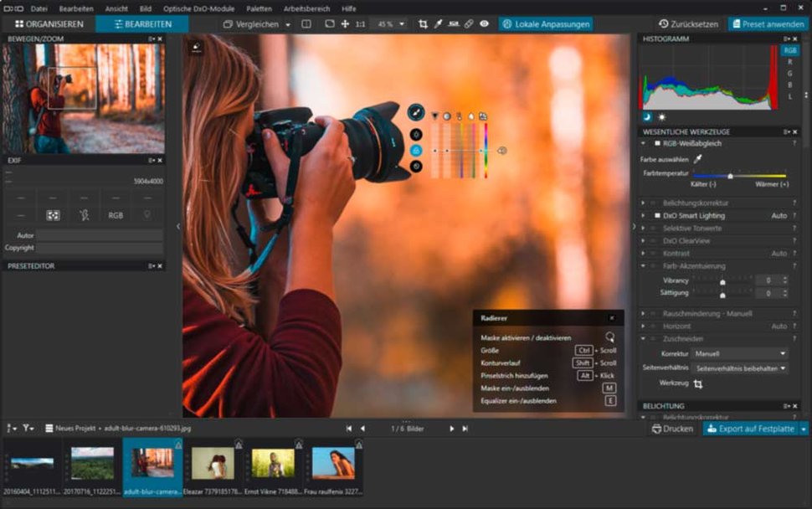Open the Korrektur Manuell dropdown
Viewport: 812px width, 509px height.
click(x=741, y=353)
